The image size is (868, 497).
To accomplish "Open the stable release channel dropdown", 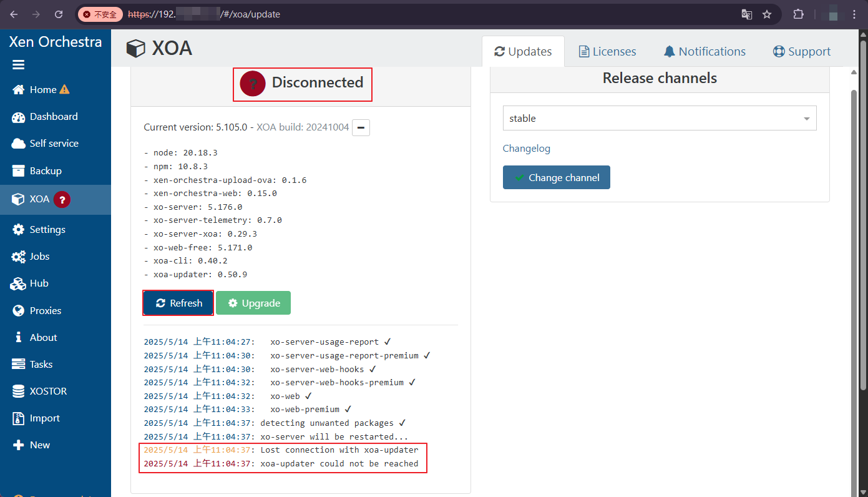I will 660,118.
